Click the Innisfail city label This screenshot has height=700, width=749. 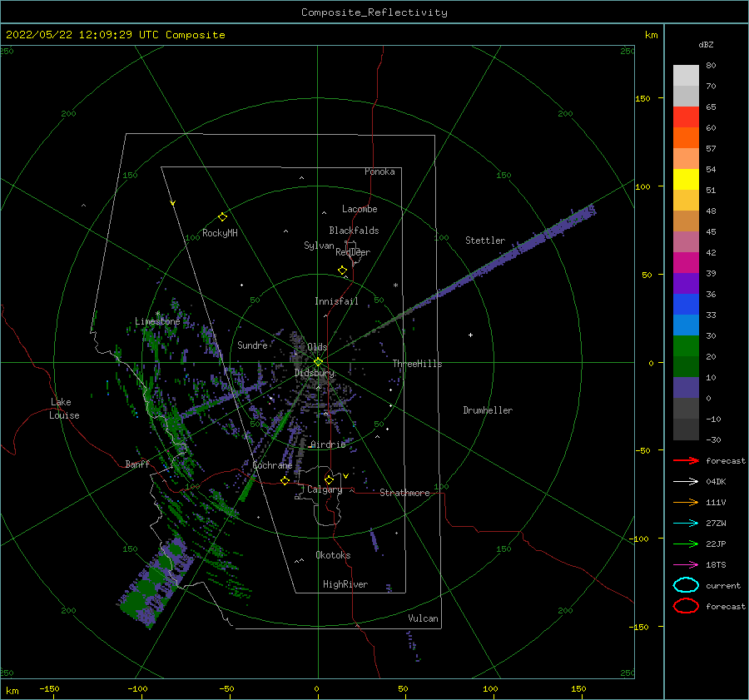tap(336, 301)
